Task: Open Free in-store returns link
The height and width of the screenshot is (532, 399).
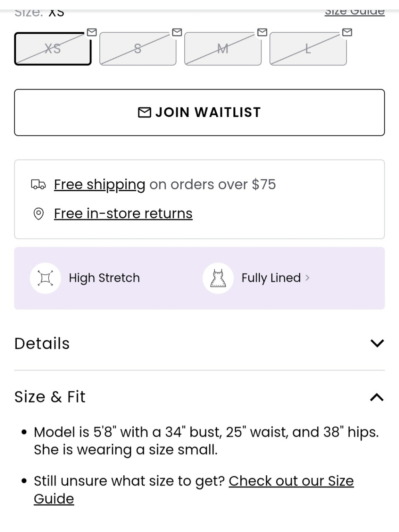Action: [123, 214]
